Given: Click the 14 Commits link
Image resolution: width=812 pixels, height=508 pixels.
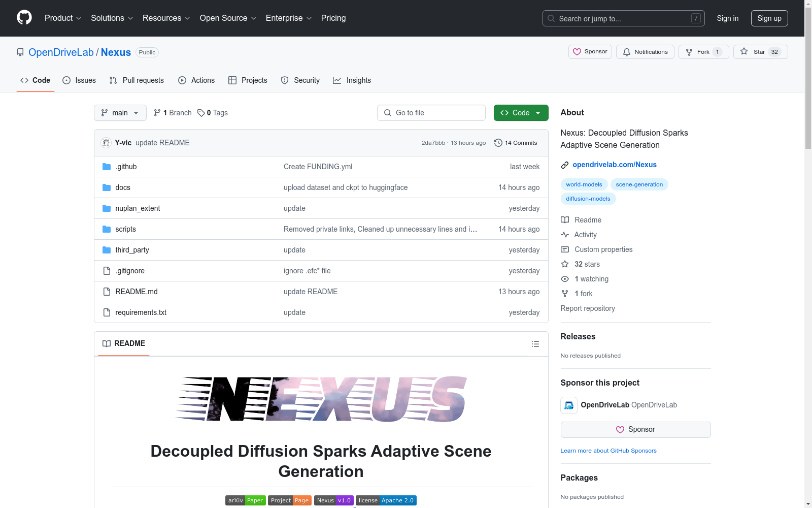Looking at the screenshot, I should (516, 143).
